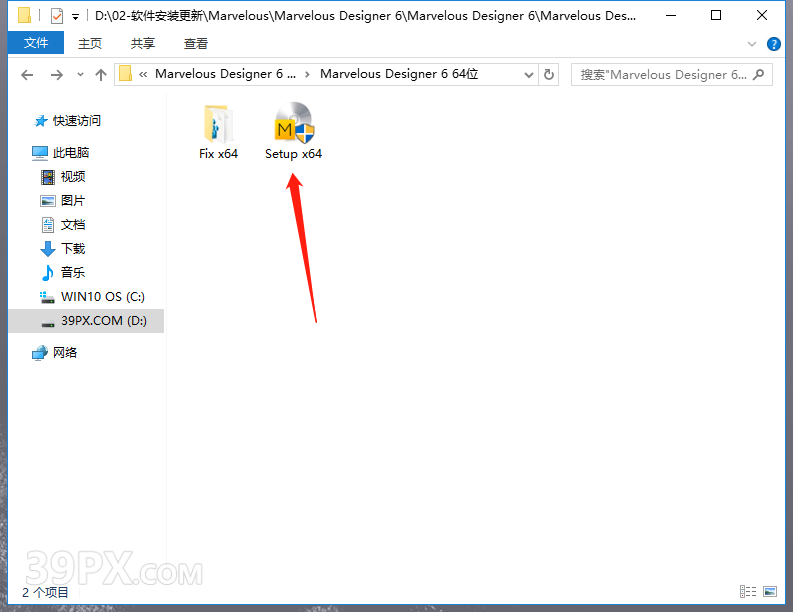Open the Setup x64 installer file
Screen dimensions: 793x612
click(293, 132)
